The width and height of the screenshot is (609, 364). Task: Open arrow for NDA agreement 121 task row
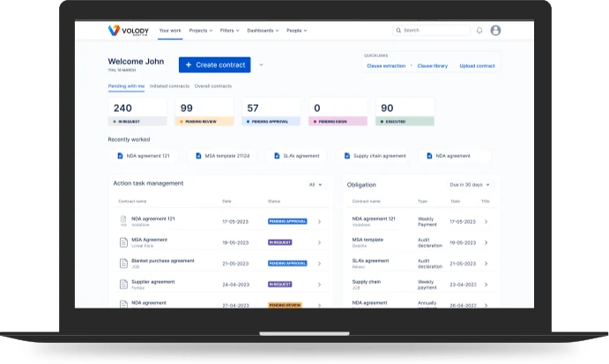click(x=319, y=221)
